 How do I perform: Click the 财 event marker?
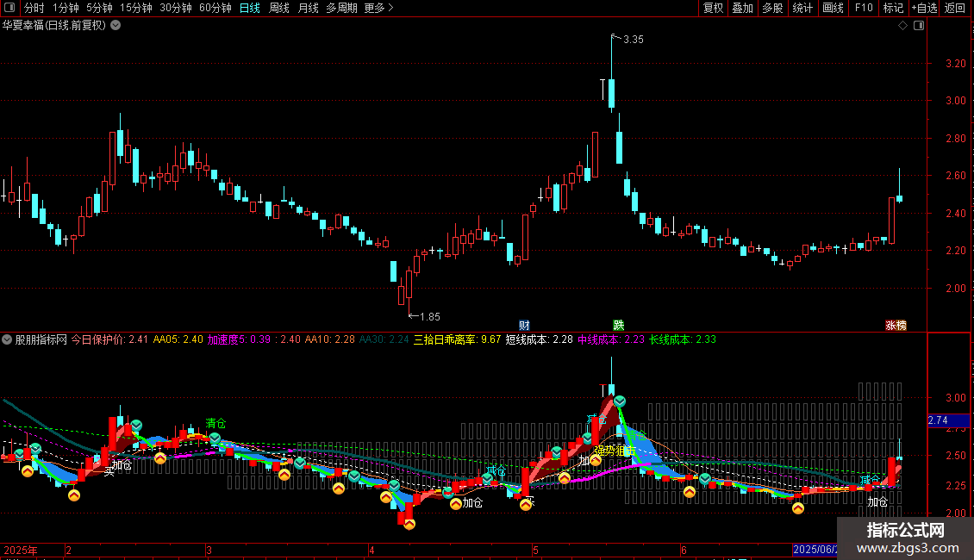pos(524,326)
